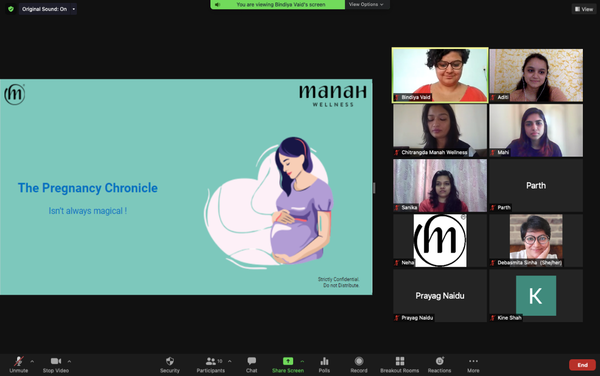This screenshot has height=376, width=600.
Task: Click muted mic icon on Chitrangda Manah Wellness label
Action: click(x=397, y=153)
